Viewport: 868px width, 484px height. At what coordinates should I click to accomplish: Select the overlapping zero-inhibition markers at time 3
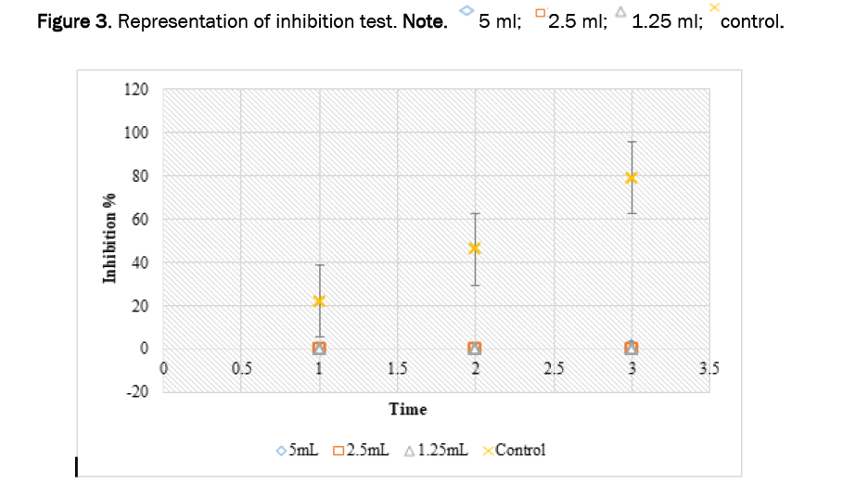coord(632,348)
